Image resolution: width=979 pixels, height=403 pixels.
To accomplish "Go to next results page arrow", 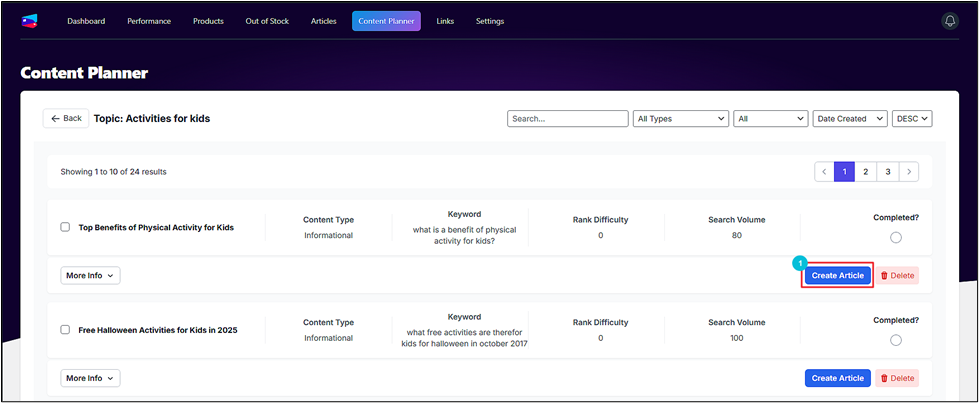I will (908, 171).
